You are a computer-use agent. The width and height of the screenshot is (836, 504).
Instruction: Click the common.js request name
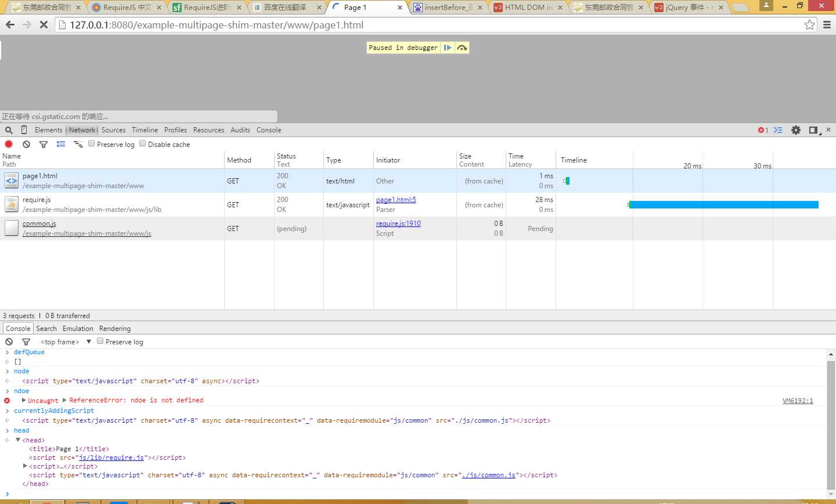click(x=39, y=224)
